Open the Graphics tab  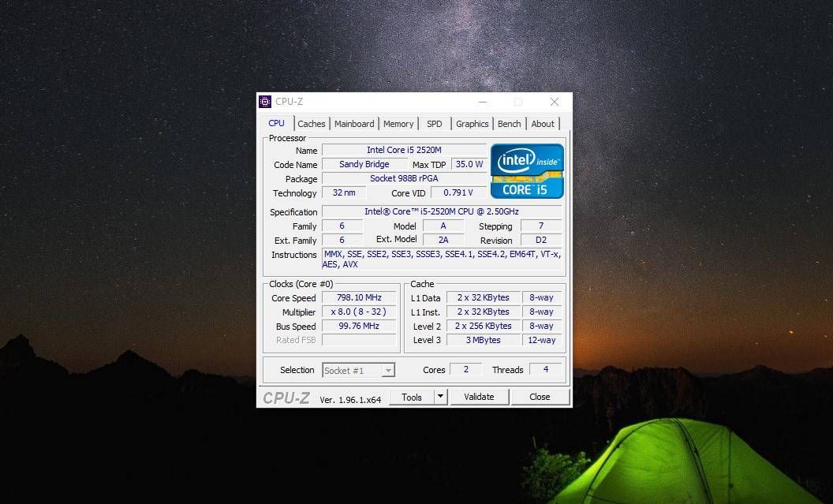[x=473, y=124]
